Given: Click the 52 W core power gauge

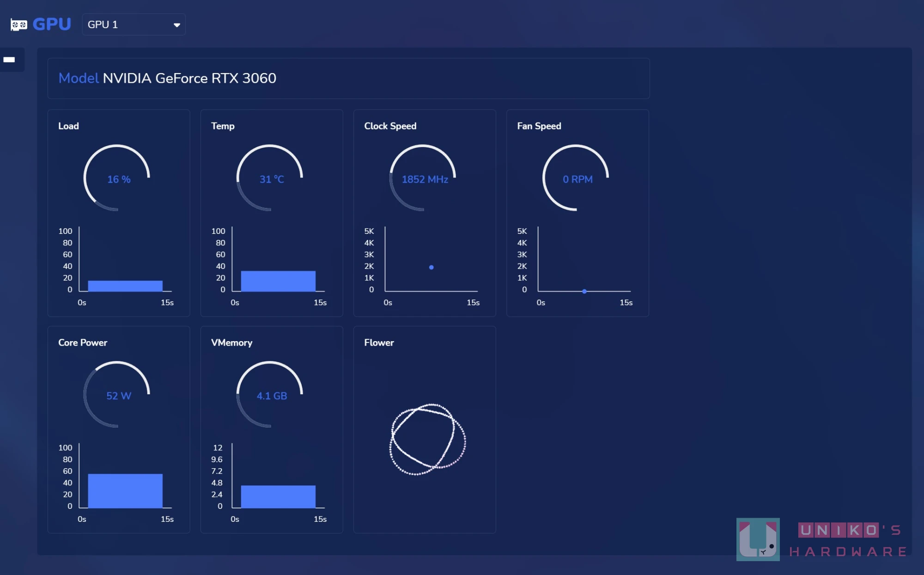Looking at the screenshot, I should pyautogui.click(x=117, y=395).
